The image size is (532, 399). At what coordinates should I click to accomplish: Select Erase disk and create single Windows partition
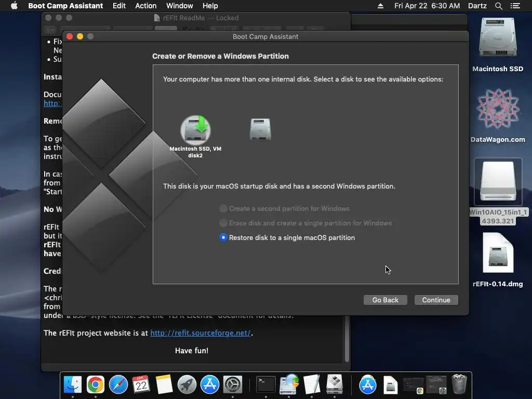click(x=305, y=223)
